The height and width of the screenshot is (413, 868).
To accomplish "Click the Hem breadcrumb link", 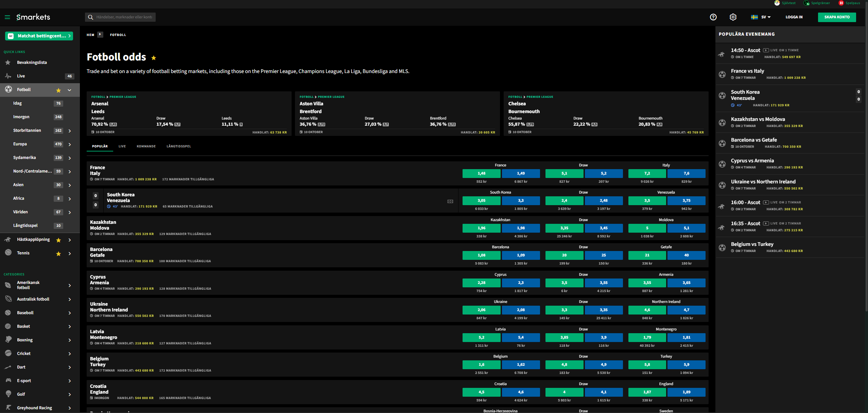I will pos(90,35).
